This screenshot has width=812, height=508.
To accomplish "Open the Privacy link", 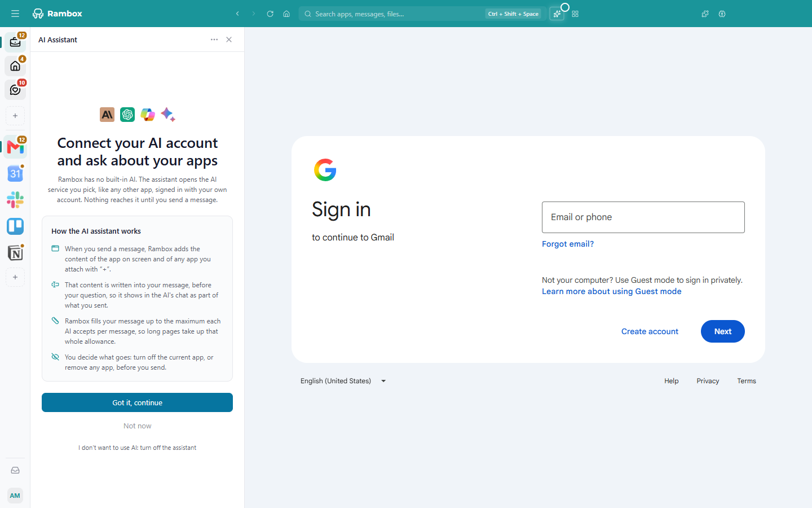I will click(708, 381).
